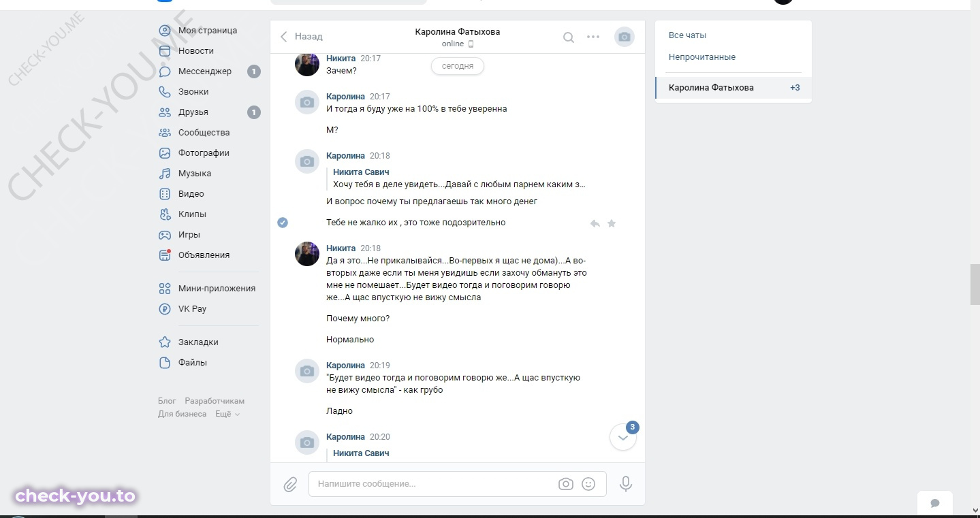Select Каролина Фатыхова chat in right list

point(733,88)
